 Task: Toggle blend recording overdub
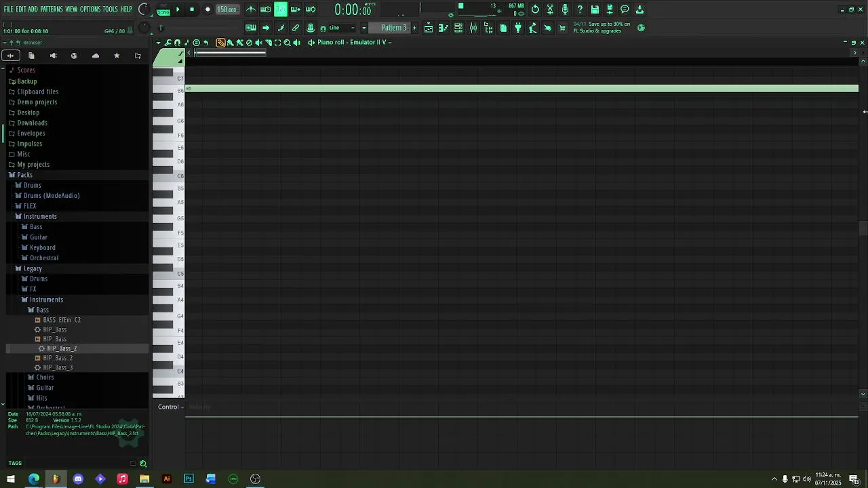tap(296, 9)
